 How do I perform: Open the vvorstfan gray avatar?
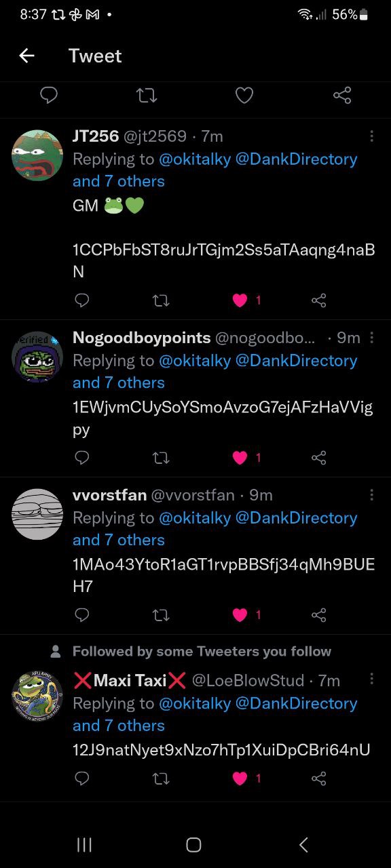(37, 514)
